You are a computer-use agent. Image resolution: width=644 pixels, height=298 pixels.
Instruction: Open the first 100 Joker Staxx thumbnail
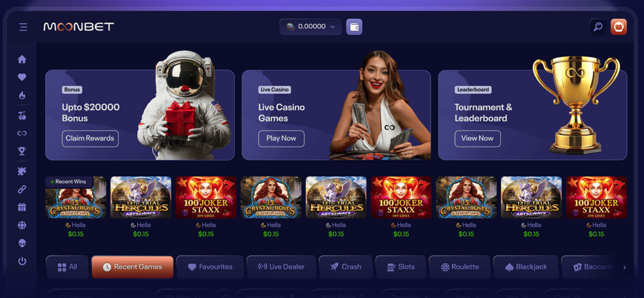(x=206, y=197)
